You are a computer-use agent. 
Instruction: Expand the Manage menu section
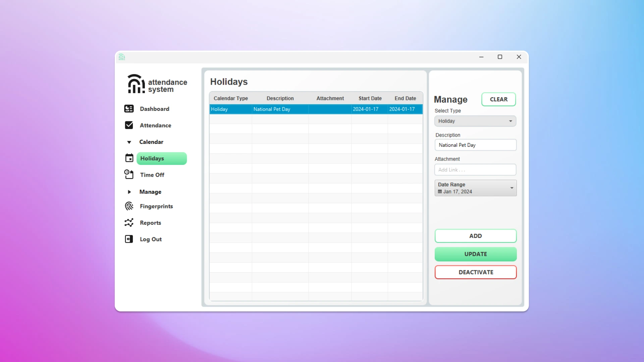tap(129, 192)
